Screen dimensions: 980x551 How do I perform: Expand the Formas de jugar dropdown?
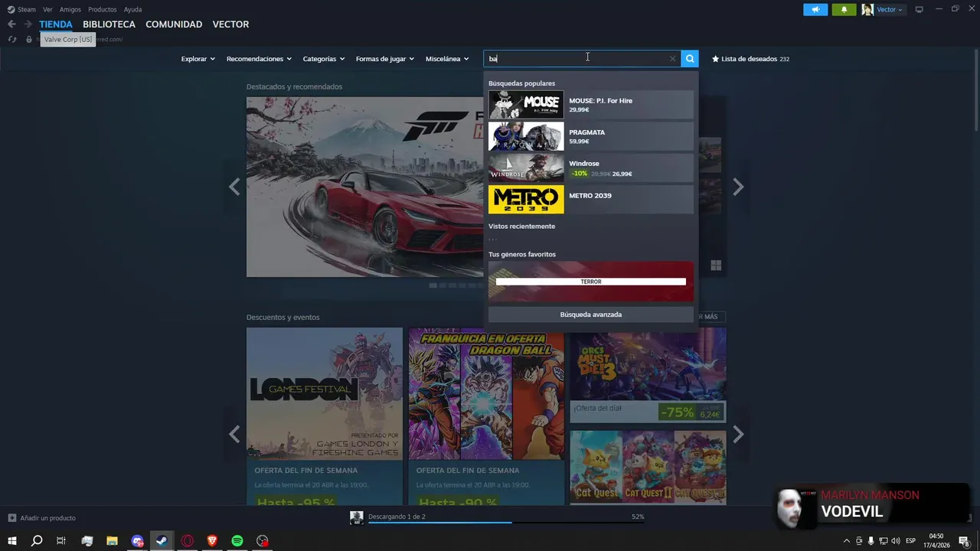[x=384, y=59]
